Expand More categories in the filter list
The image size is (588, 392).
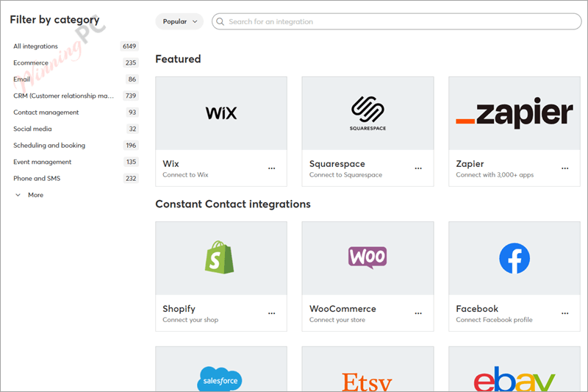pos(29,195)
